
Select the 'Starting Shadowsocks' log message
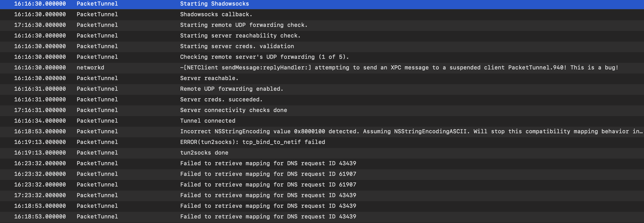pos(214,4)
